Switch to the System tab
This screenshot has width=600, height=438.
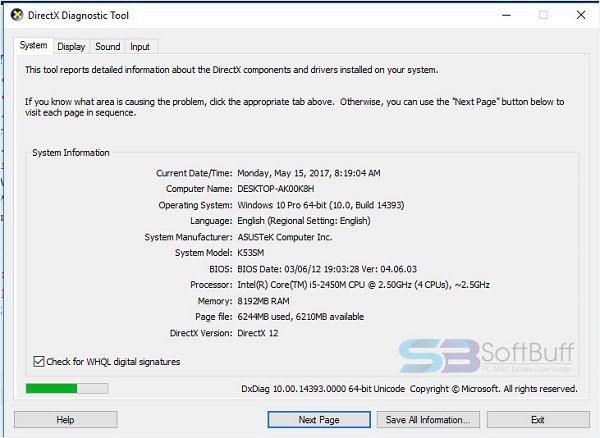click(34, 46)
